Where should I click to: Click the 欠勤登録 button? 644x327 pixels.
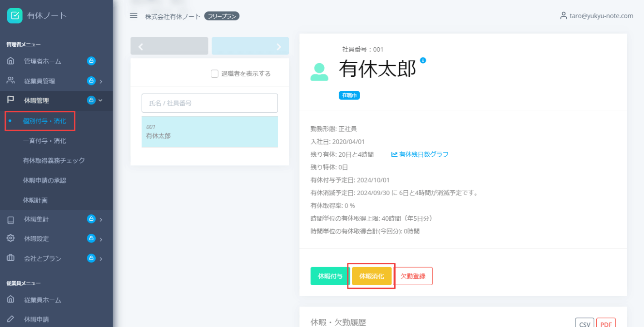(x=413, y=276)
